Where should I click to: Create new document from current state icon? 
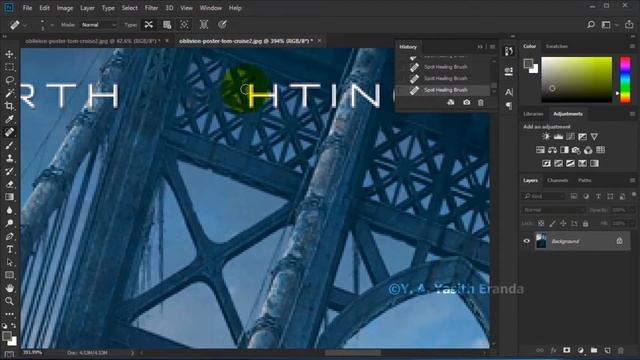coord(451,103)
